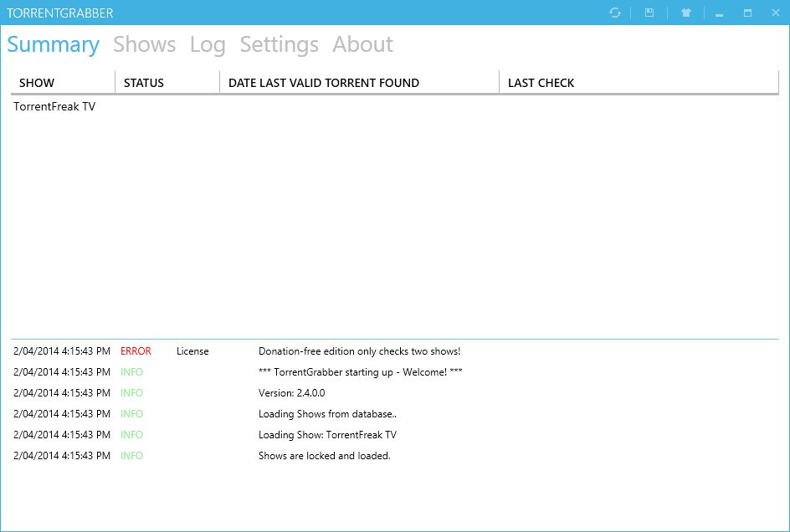Click the save floppy disk icon
This screenshot has height=532, width=790.
pos(649,13)
